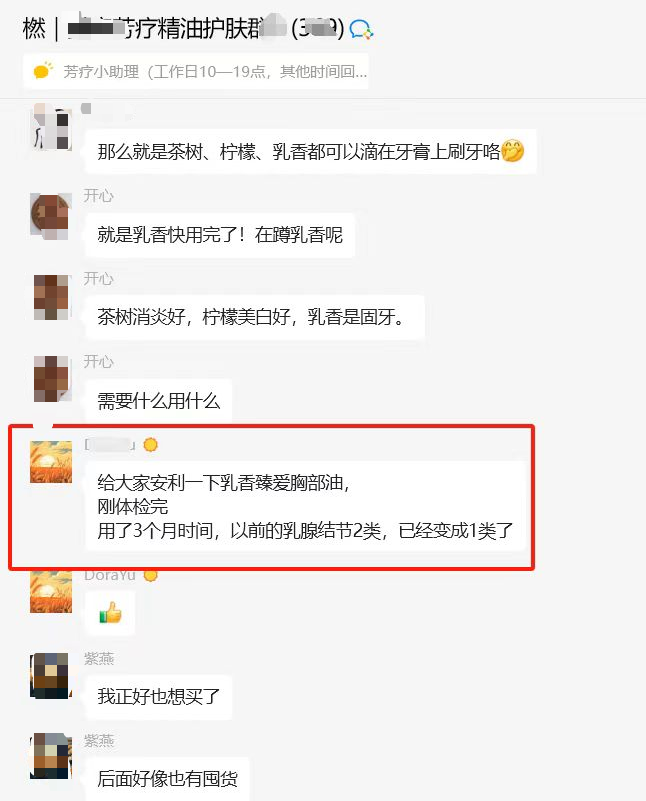Select the message 茶树消炎好，柠檬美白好
This screenshot has width=646, height=801.
255,317
